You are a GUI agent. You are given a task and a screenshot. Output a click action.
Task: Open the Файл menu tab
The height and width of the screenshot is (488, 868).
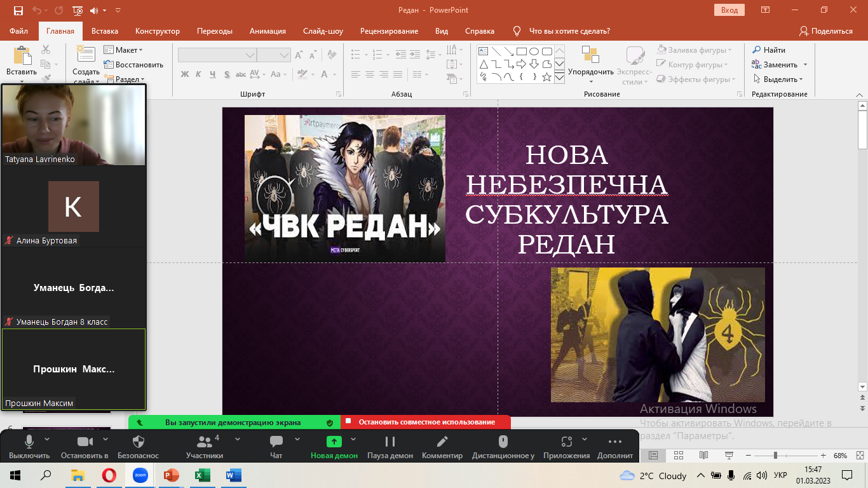[19, 31]
